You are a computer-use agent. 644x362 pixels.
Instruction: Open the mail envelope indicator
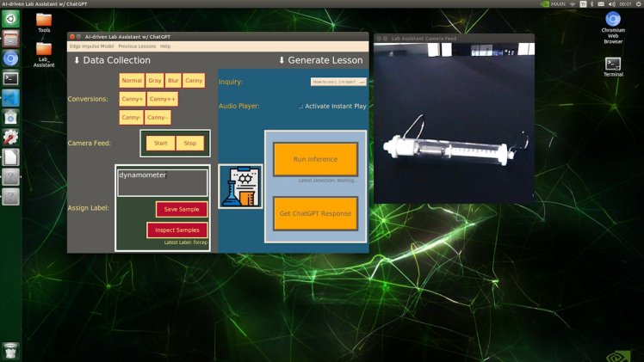[x=601, y=3]
